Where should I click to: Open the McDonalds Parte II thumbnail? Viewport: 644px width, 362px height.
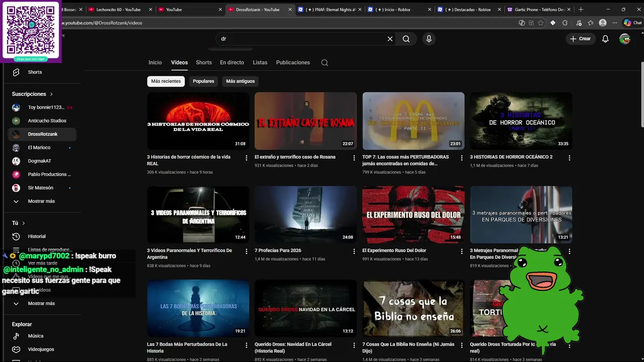(x=413, y=121)
